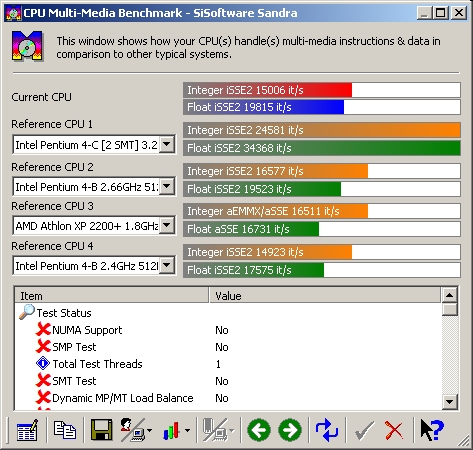
Task: Open the user and computer connect icon
Action: point(136,430)
